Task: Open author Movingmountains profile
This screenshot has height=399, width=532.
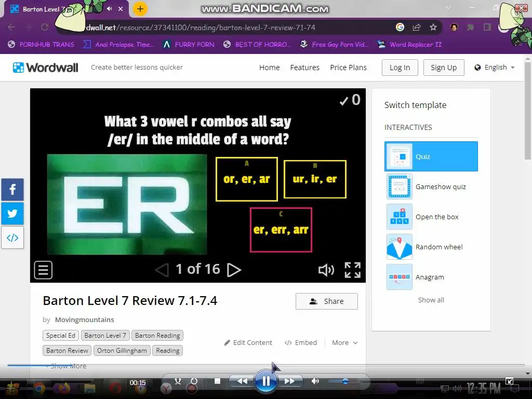Action: (85, 320)
